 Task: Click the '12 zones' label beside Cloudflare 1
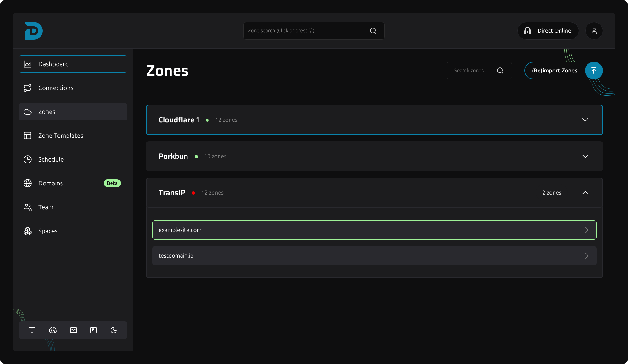[226, 120]
